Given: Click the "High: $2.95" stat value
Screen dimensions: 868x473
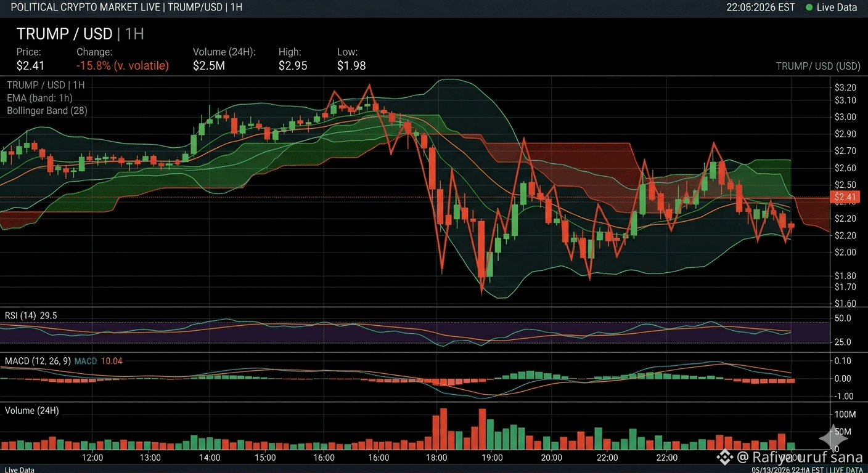Looking at the screenshot, I should [x=293, y=65].
